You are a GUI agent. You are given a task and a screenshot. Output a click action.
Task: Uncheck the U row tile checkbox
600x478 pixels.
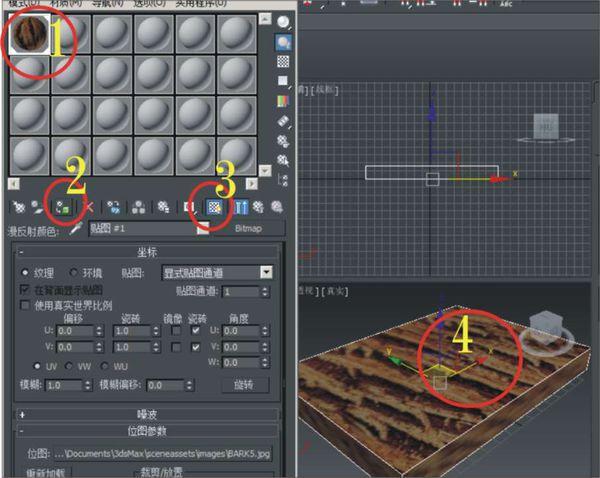tap(196, 330)
